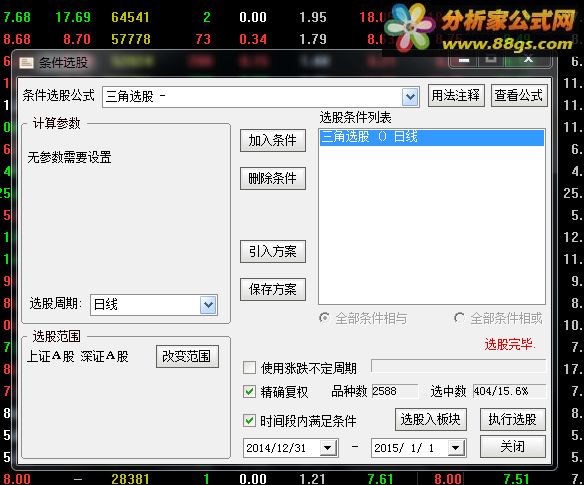Open the 条件选股公式 formula dropdown arrow
This screenshot has height=485, width=584.
pos(410,97)
